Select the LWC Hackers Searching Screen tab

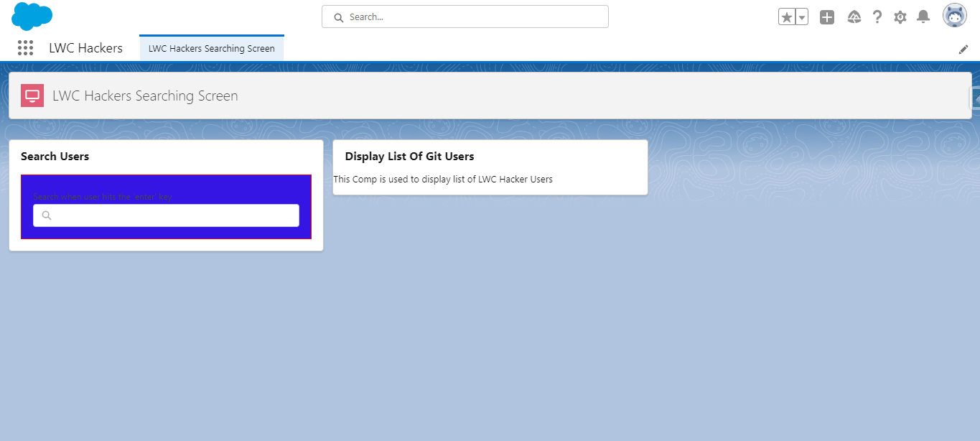pos(212,48)
